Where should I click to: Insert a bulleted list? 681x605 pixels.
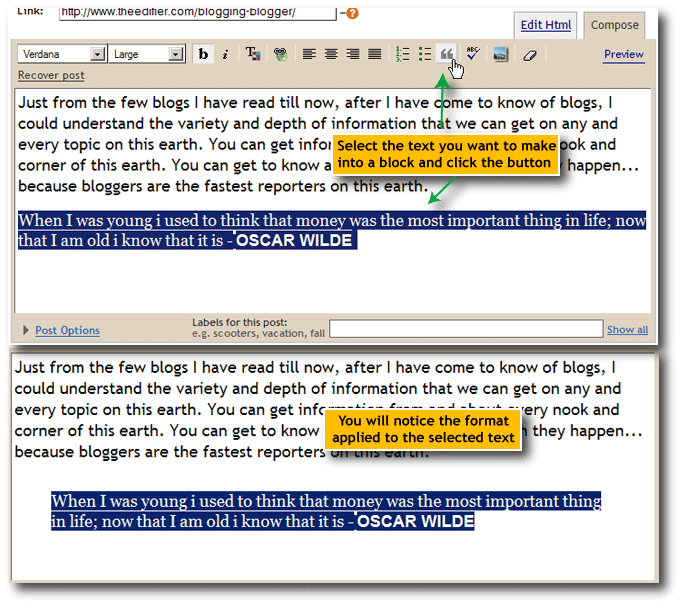click(x=425, y=54)
